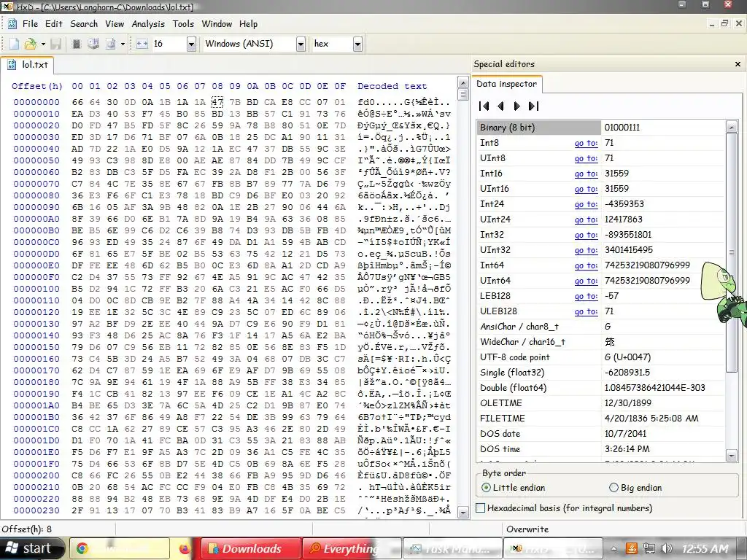Image resolution: width=747 pixels, height=560 pixels.
Task: Click the 12:55 AM taskbar clock
Action: pyautogui.click(x=705, y=549)
